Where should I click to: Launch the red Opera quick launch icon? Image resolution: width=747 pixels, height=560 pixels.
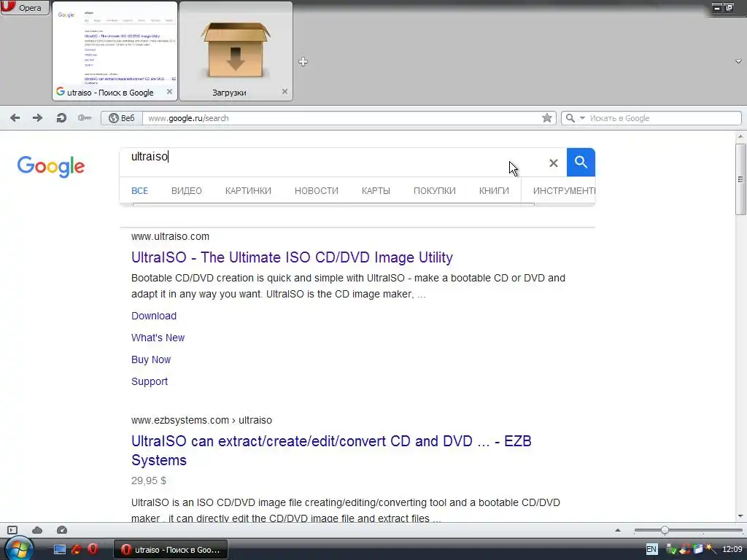pyautogui.click(x=93, y=549)
